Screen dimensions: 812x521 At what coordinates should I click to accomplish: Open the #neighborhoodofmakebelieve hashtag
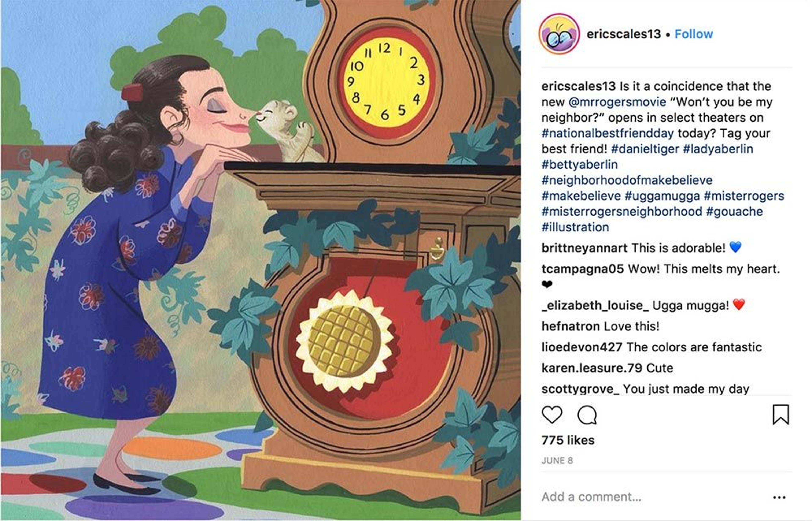(x=627, y=180)
